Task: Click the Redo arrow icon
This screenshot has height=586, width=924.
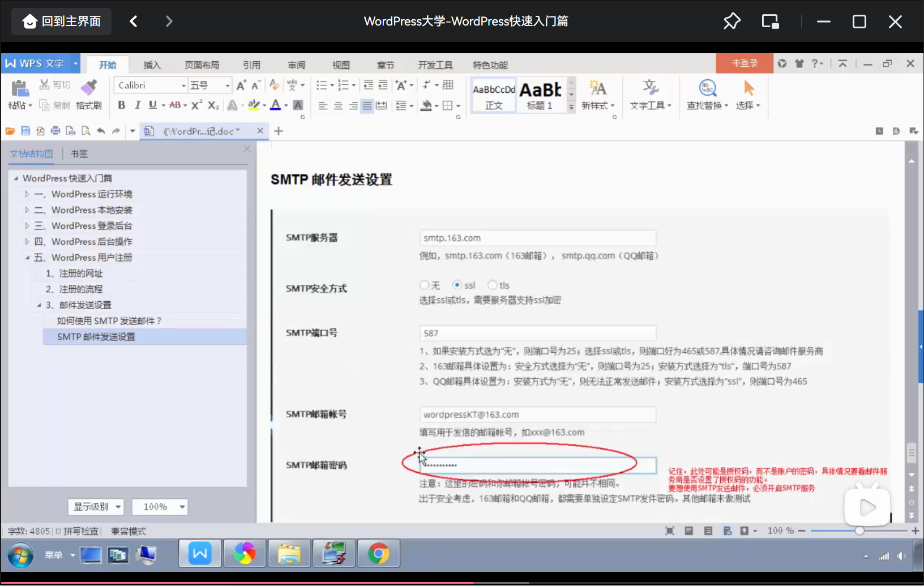Action: (116, 131)
